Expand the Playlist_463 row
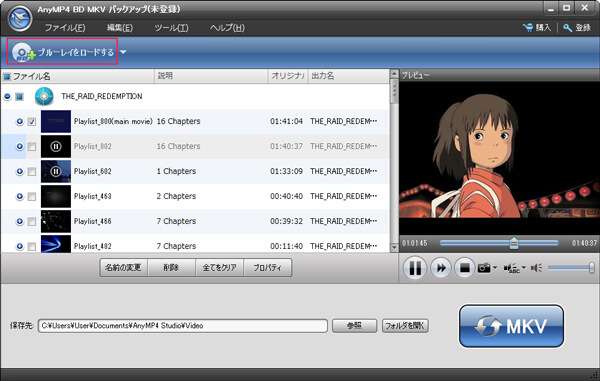 (x=20, y=197)
